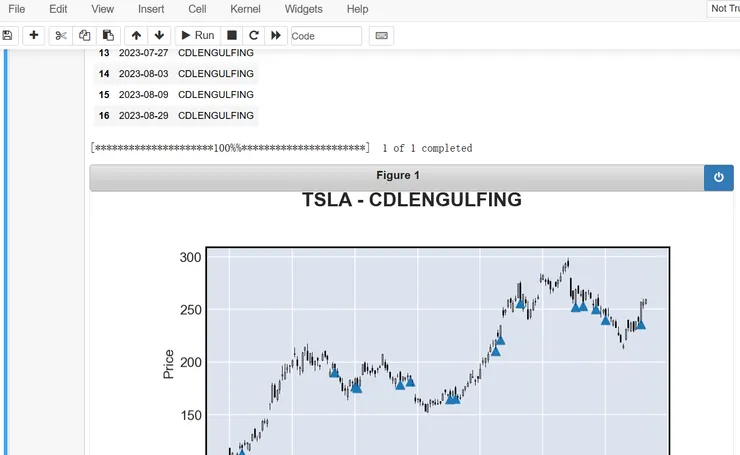Viewport: 740px width, 455px height.
Task: Open the Help menu
Action: tap(357, 9)
